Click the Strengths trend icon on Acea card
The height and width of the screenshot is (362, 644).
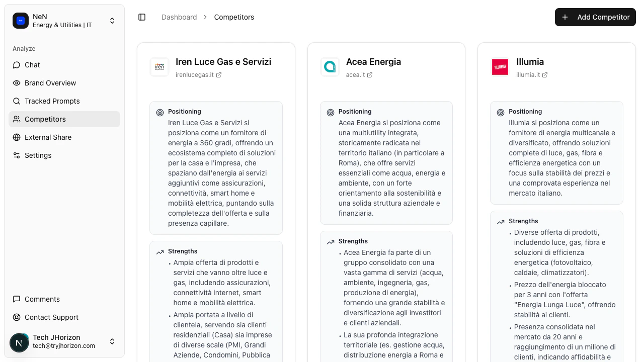(331, 242)
